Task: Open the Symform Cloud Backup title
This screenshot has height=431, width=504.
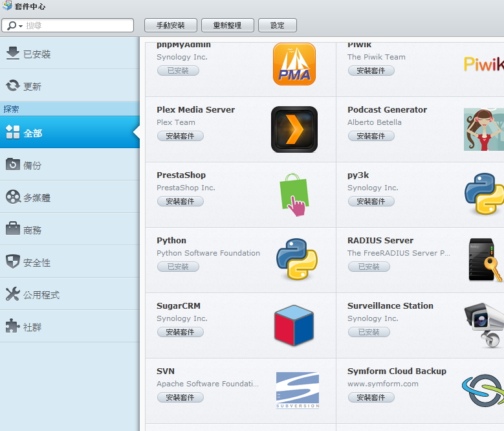Action: click(397, 371)
